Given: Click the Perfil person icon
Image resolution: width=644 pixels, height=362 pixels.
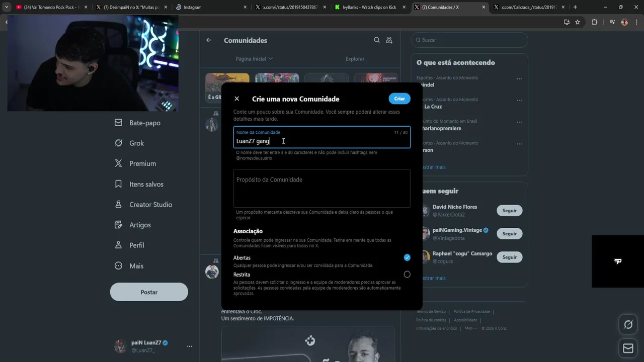Looking at the screenshot, I should tap(118, 245).
